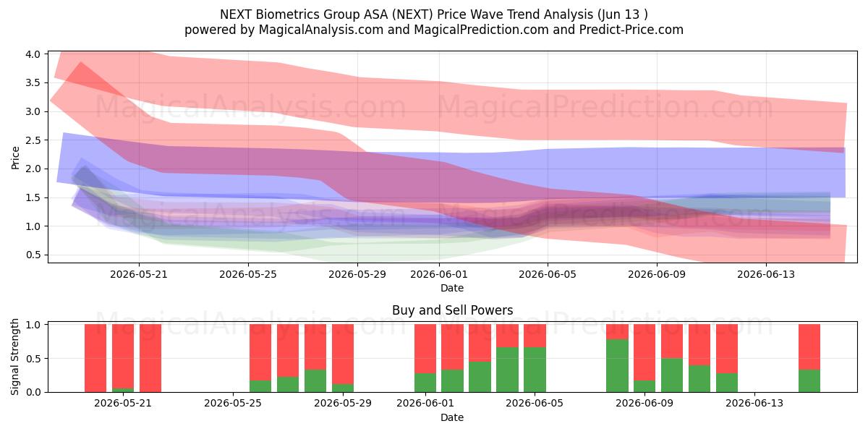Click the 2026-05-25 date tick of the price chart
868x434 pixels.
(248, 274)
